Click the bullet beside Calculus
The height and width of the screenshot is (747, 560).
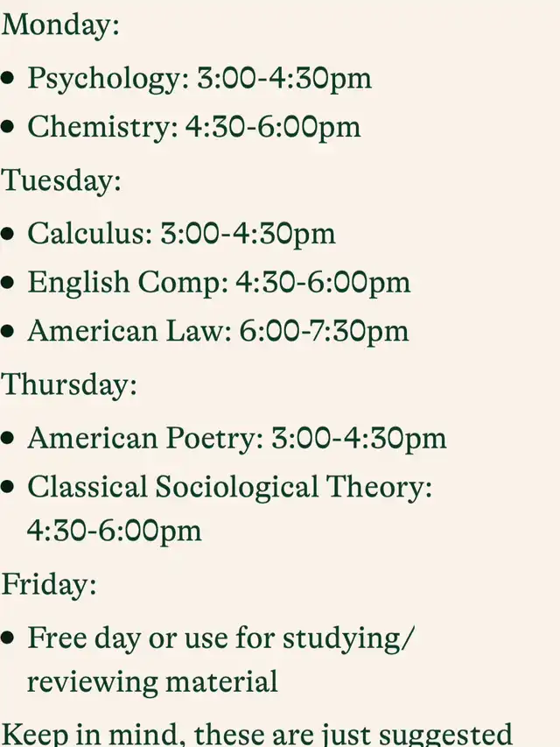[8, 234]
